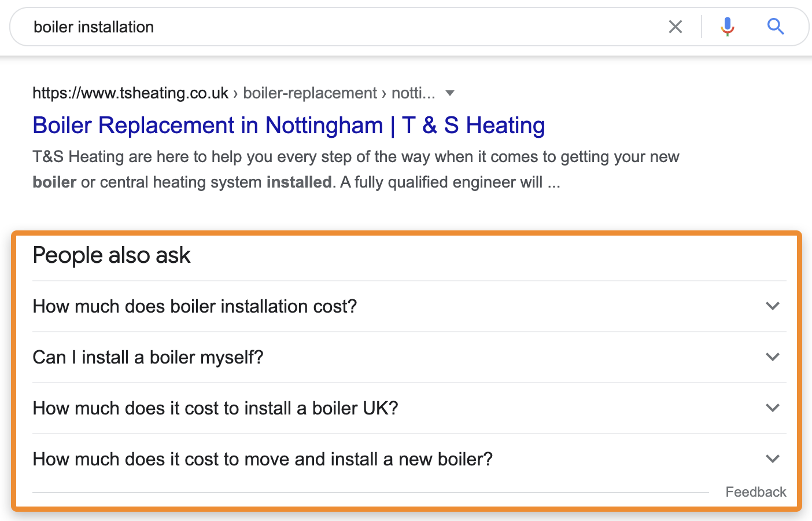Open the 'Boiler Replacement in Nottingham' result

(x=289, y=126)
